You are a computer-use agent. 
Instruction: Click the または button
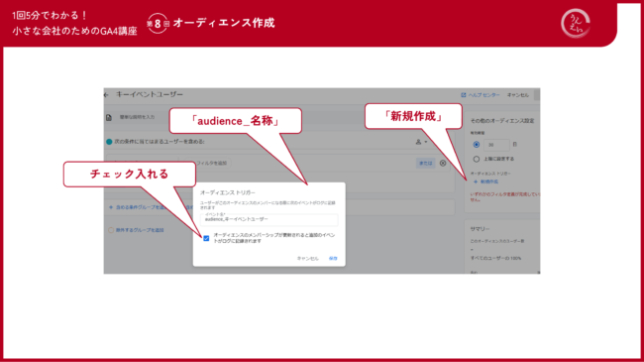tap(425, 164)
